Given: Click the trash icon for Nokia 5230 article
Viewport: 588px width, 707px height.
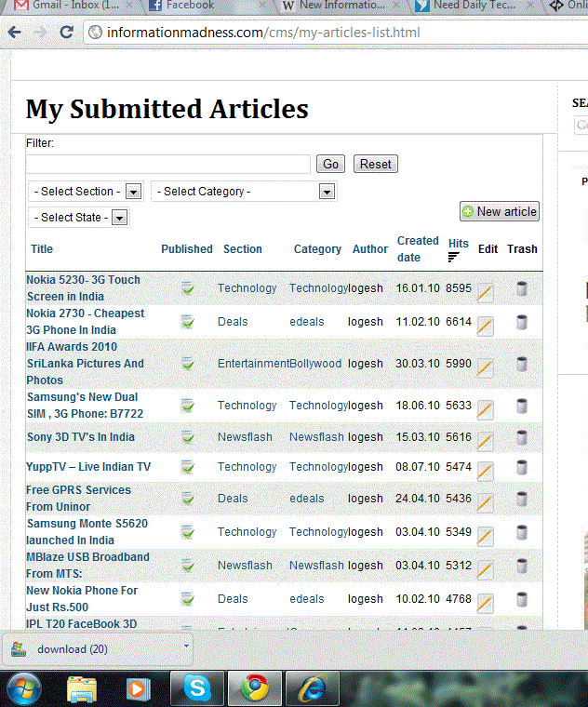Looking at the screenshot, I should pyautogui.click(x=522, y=288).
